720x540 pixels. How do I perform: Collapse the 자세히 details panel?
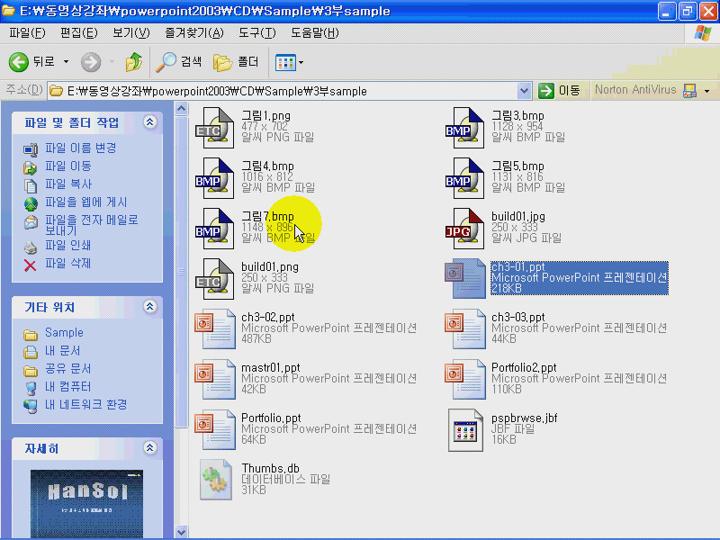150,448
